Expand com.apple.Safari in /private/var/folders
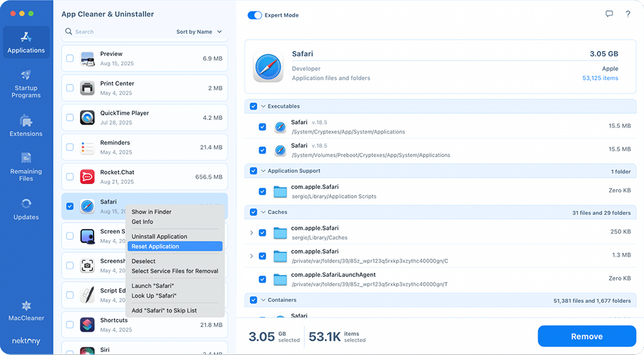The height and width of the screenshot is (355, 644). click(251, 256)
